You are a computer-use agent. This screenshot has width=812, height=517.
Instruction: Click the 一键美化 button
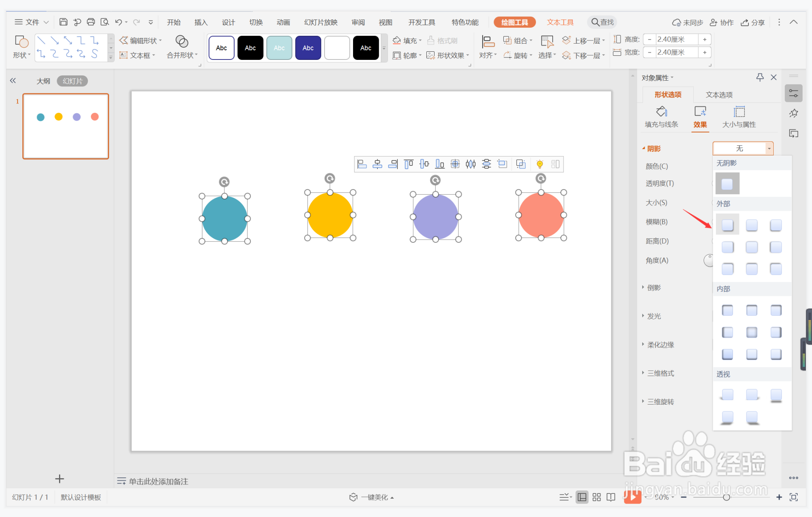(x=372, y=497)
